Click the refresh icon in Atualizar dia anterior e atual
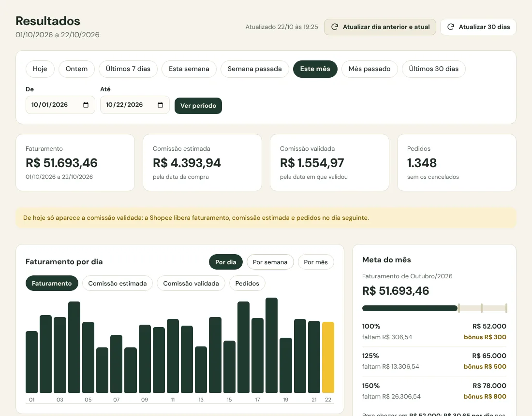 [x=335, y=27]
